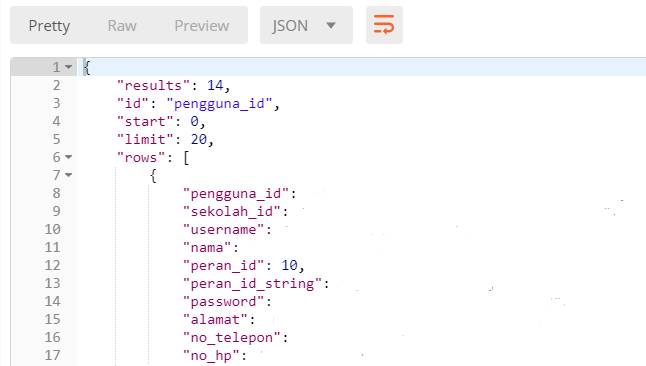This screenshot has height=366, width=646.
Task: Collapse the root object at line 1
Action: tap(69, 67)
